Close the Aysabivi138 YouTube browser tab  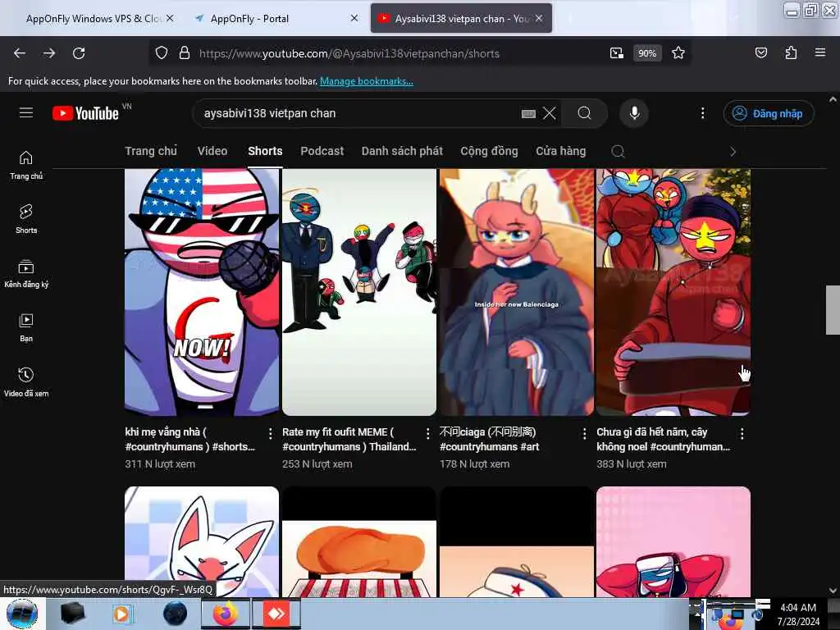click(x=539, y=18)
